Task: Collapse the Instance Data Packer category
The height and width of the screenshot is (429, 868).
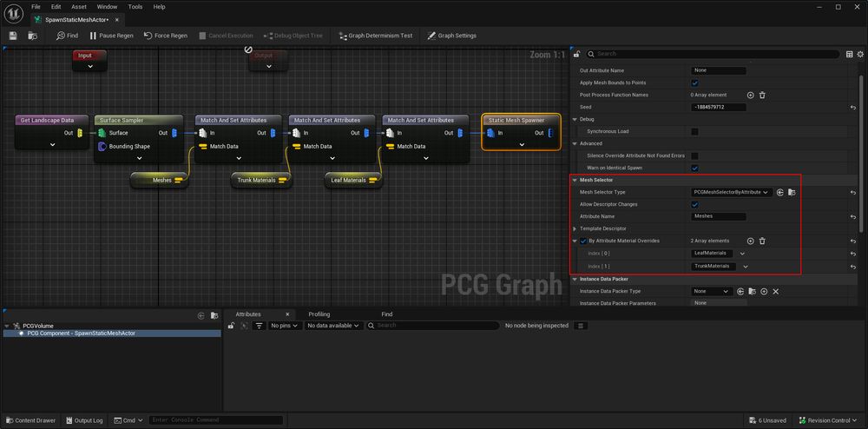Action: coord(574,279)
